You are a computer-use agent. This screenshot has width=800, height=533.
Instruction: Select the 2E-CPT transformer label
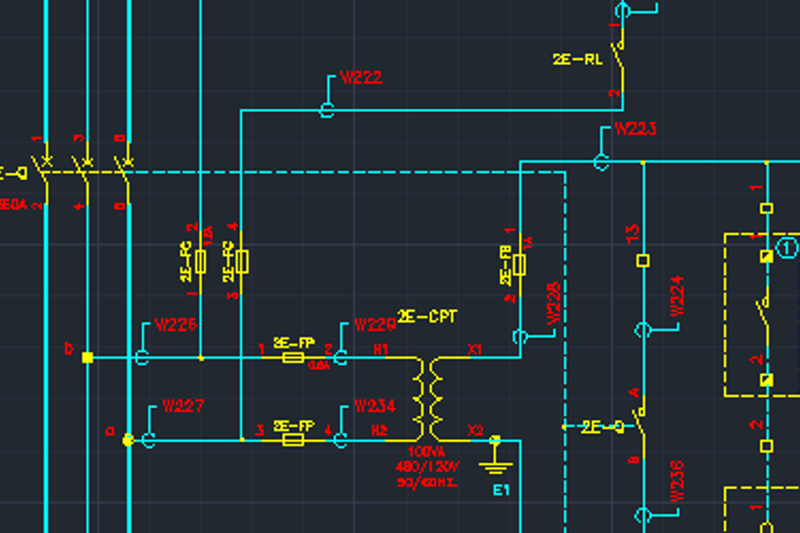427,317
